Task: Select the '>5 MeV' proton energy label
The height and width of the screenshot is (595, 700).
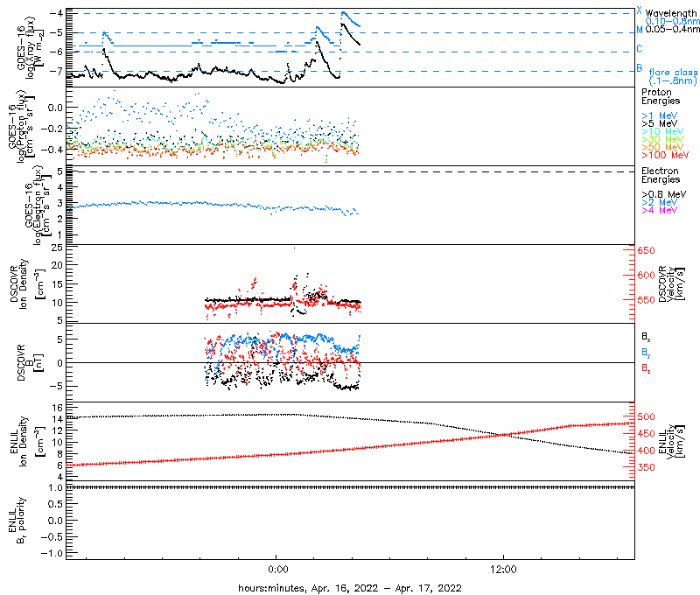Action: 660,123
